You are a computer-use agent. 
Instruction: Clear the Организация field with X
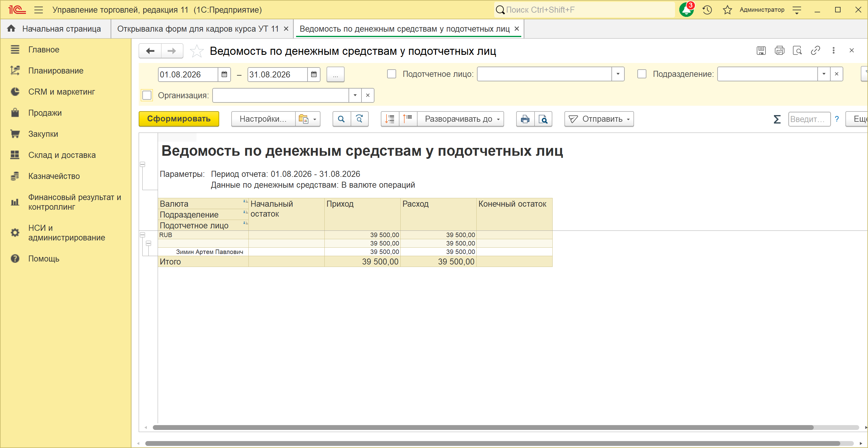[368, 95]
